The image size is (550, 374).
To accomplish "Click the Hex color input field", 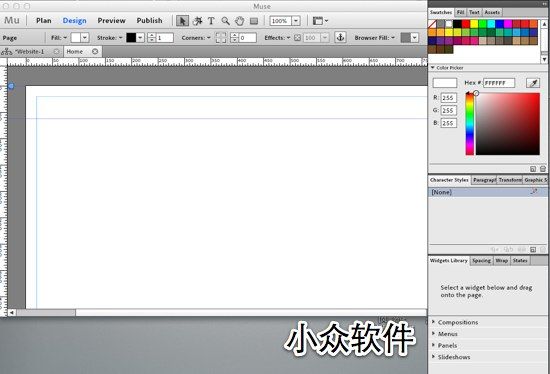I will click(499, 83).
